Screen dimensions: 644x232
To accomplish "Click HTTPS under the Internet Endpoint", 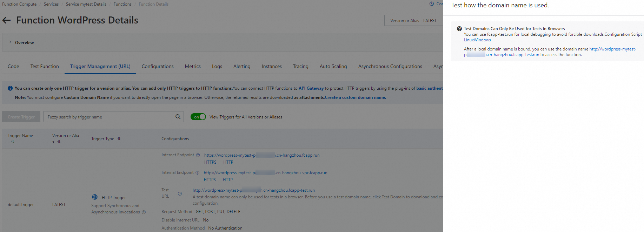I will [x=210, y=162].
